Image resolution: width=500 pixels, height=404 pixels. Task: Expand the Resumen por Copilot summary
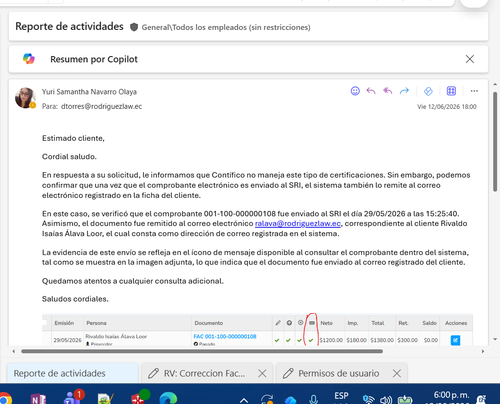pyautogui.click(x=94, y=59)
